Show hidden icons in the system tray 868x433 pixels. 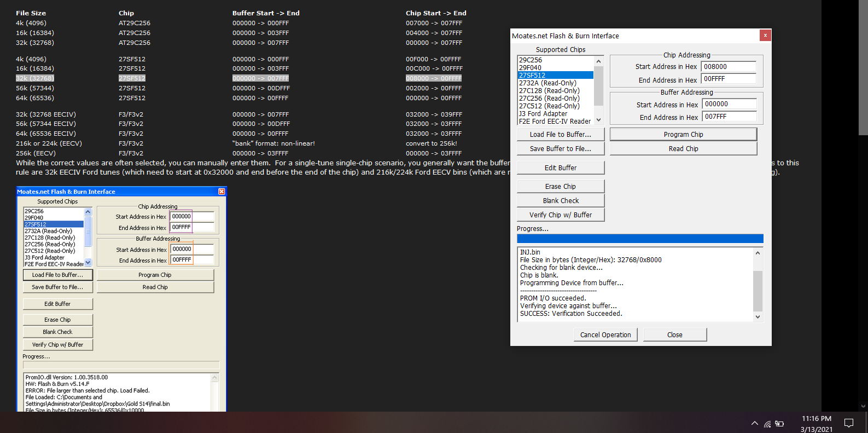coord(754,423)
